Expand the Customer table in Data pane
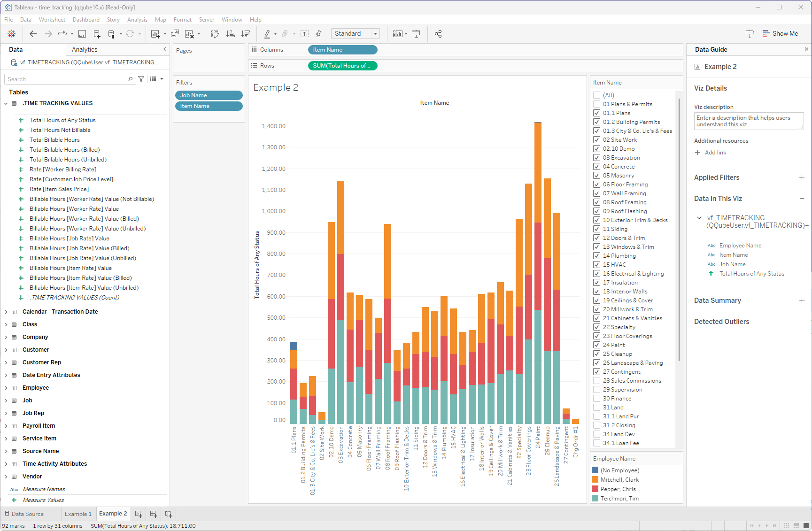 pyautogui.click(x=6, y=349)
